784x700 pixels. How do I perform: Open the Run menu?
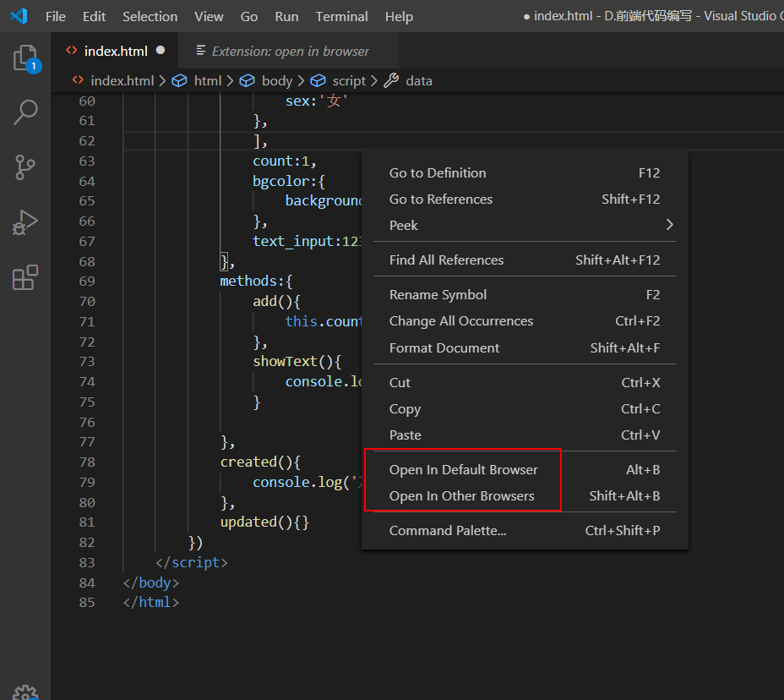pos(286,16)
